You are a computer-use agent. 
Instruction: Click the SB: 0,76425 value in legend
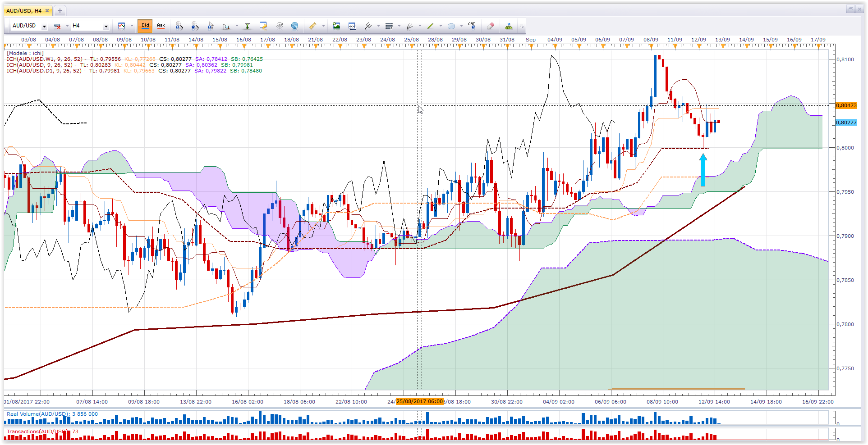pyautogui.click(x=247, y=59)
